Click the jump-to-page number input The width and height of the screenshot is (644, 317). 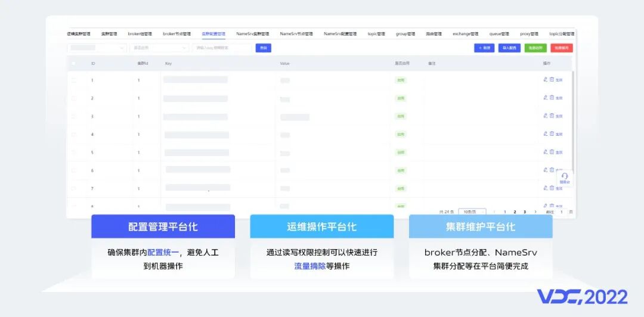point(562,212)
